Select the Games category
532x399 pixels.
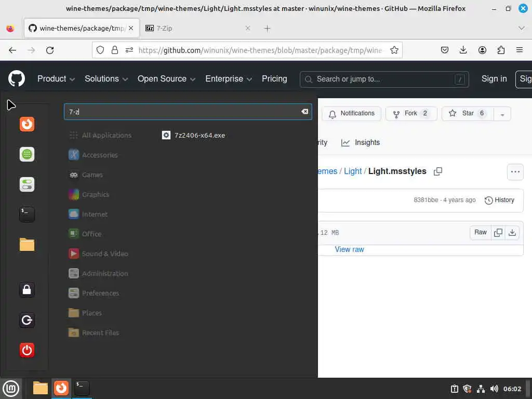(x=86, y=175)
